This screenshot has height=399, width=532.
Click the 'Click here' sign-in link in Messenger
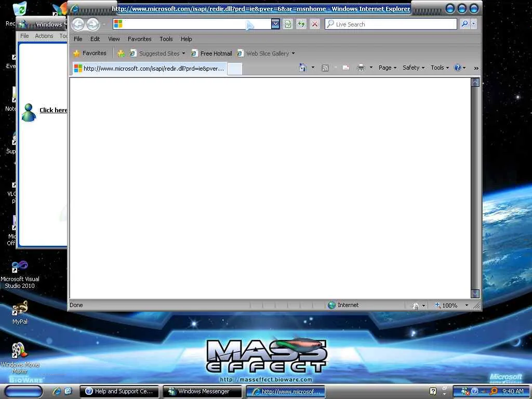tap(54, 110)
